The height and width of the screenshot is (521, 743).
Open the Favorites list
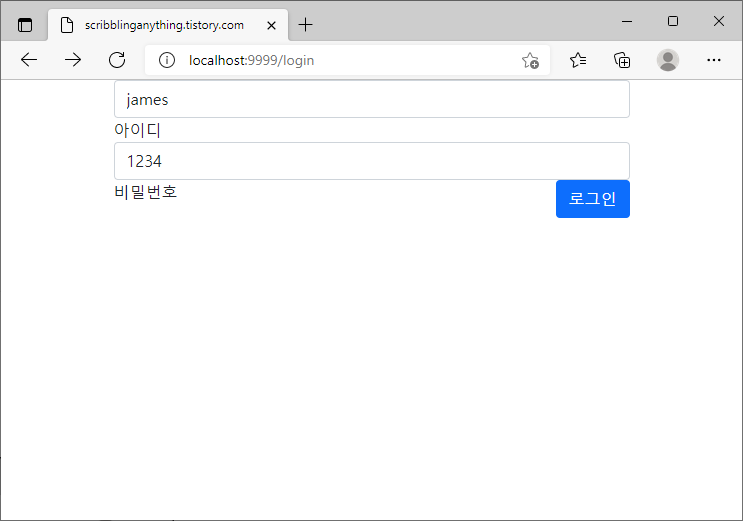[x=578, y=60]
